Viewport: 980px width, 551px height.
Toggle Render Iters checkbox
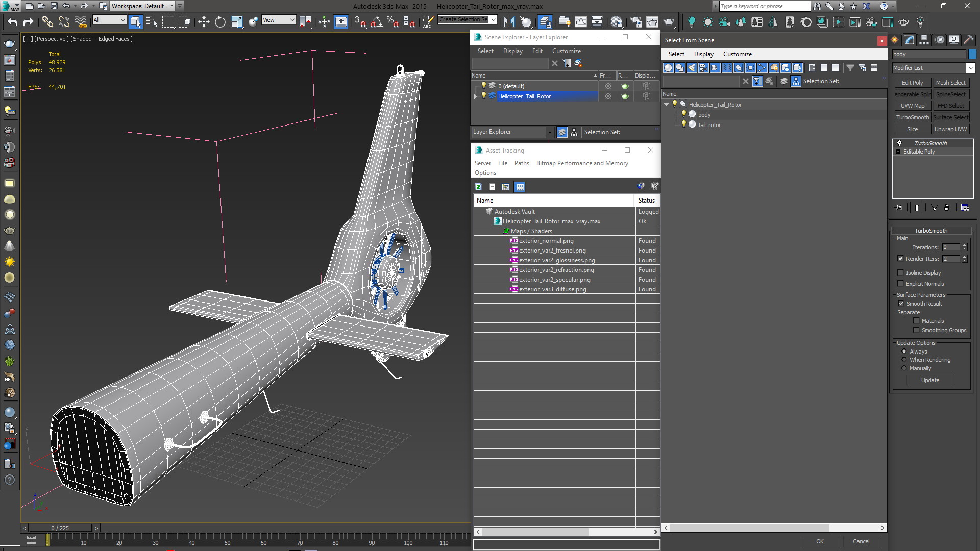pyautogui.click(x=900, y=259)
